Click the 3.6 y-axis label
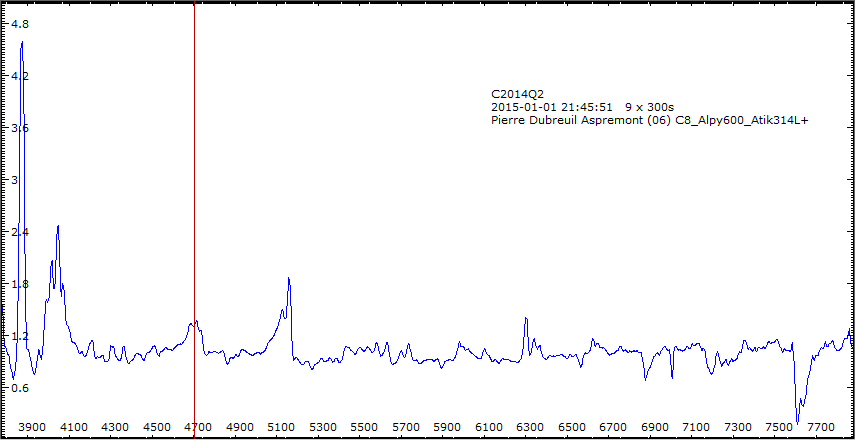Viewport: 855px width, 440px height. pyautogui.click(x=20, y=128)
